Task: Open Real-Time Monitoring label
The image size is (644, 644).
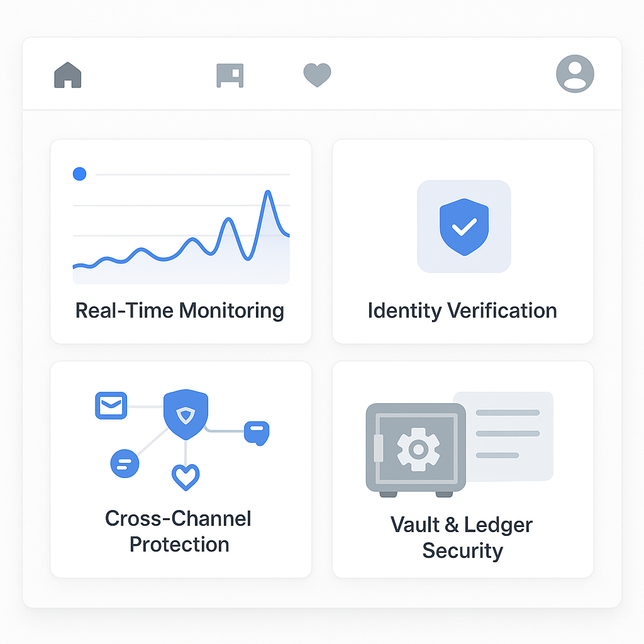Action: click(x=180, y=311)
